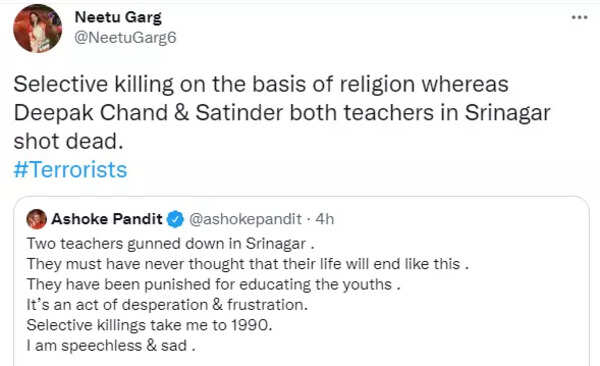Click 'Deepak Chand & Satinder' tweet line
This screenshot has height=366, width=600.
click(x=282, y=113)
